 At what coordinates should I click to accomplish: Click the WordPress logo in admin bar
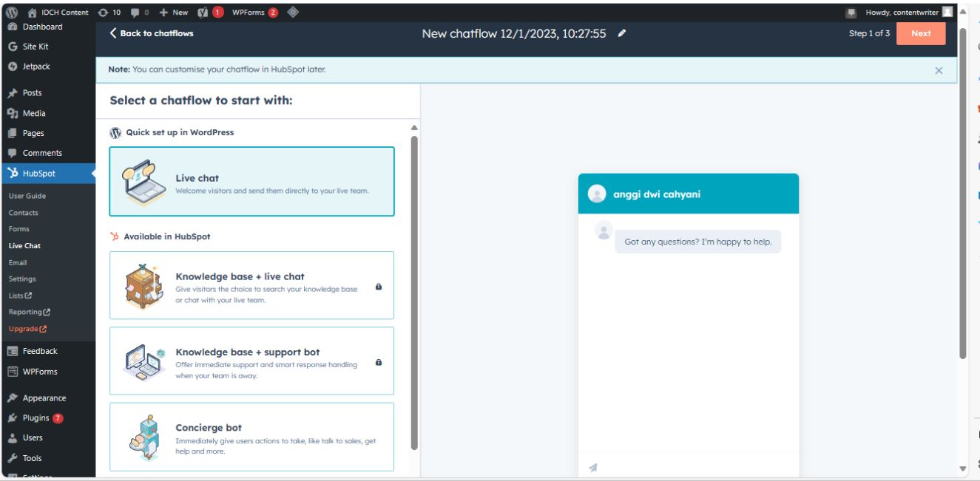tap(10, 12)
